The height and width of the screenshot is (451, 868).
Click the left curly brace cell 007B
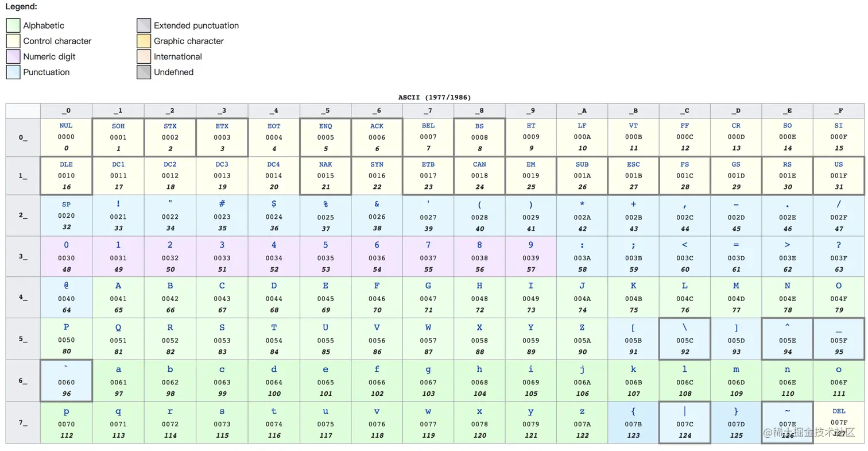(633, 422)
